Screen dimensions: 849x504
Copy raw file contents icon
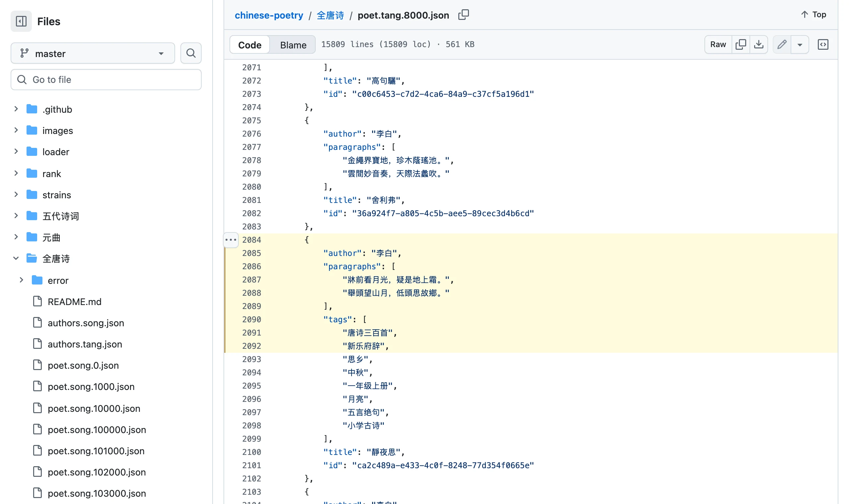pos(741,44)
